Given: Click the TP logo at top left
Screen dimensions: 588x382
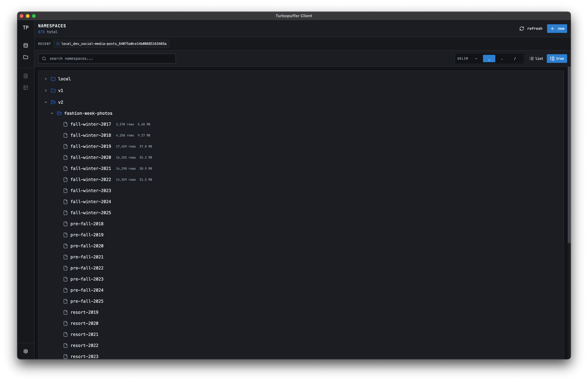Looking at the screenshot, I should [x=25, y=28].
